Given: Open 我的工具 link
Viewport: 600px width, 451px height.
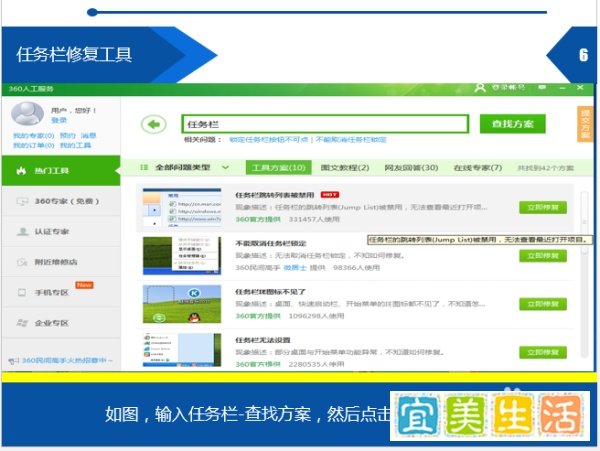Looking at the screenshot, I should click(x=75, y=145).
